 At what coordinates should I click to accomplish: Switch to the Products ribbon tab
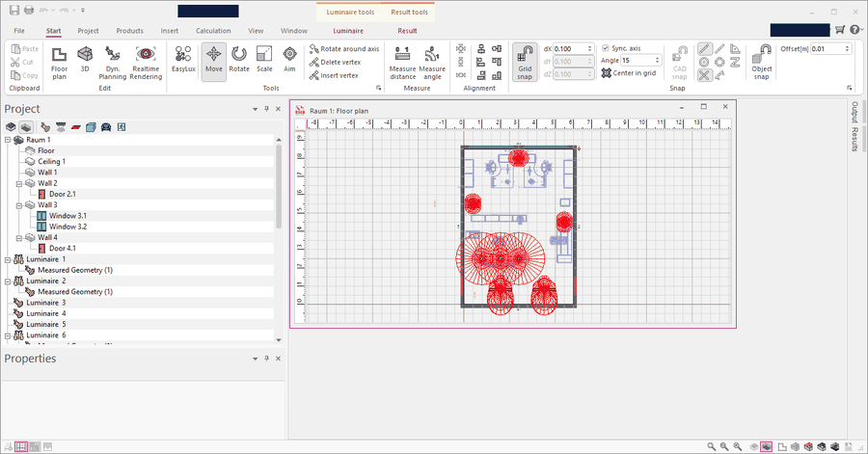[x=129, y=31]
